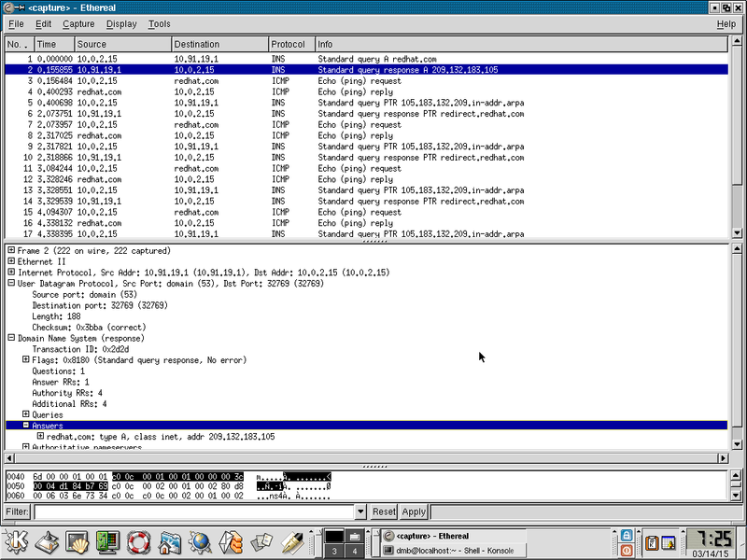Open the Control Center monitor icon
This screenshot has width=747, height=560.
107,542
